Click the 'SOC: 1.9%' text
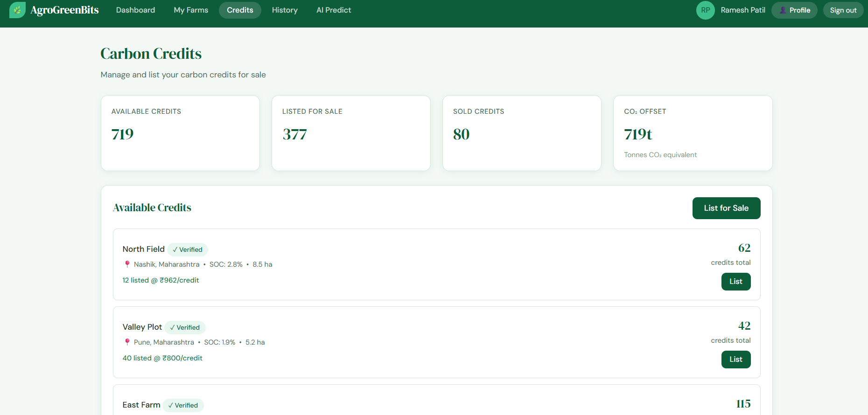Viewport: 868px width, 415px height. (220, 342)
